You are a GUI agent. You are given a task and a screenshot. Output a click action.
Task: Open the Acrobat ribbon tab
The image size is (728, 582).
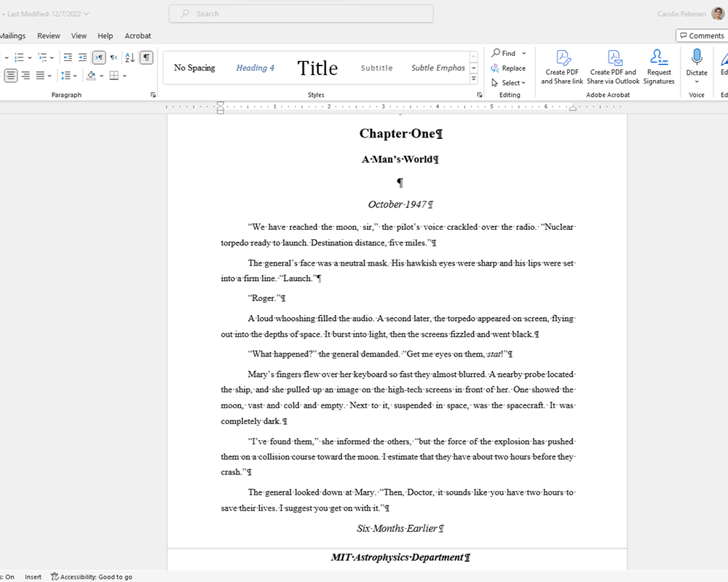[x=138, y=36]
